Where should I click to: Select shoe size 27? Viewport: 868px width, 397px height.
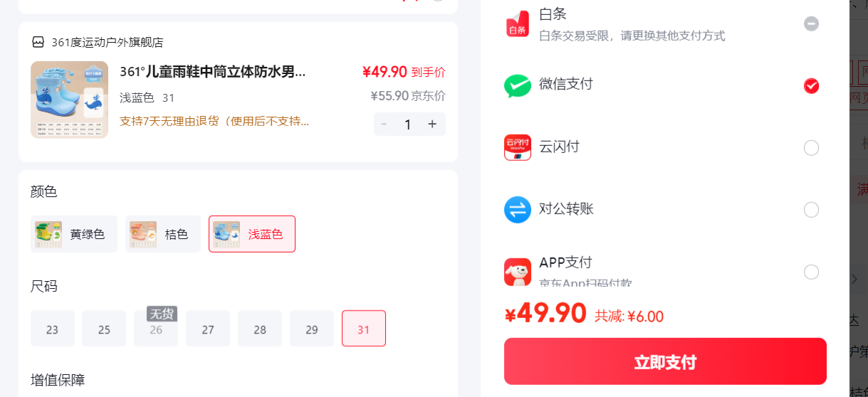point(208,329)
